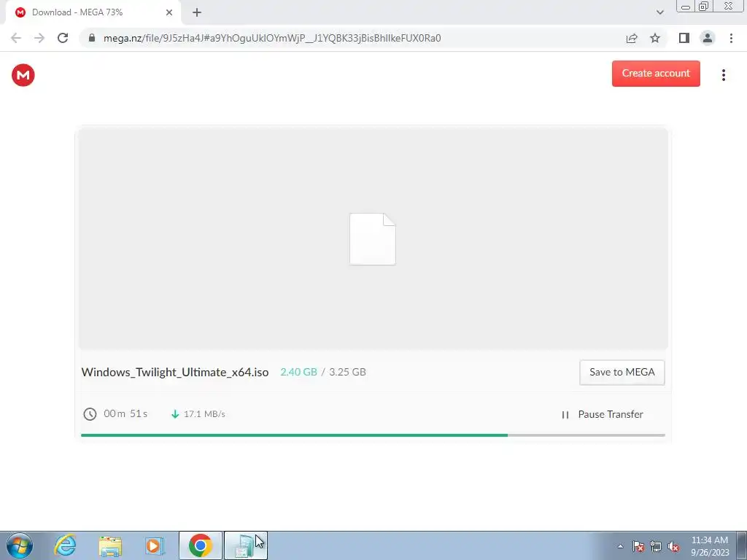Click the 3.25 GB total size

pos(347,372)
